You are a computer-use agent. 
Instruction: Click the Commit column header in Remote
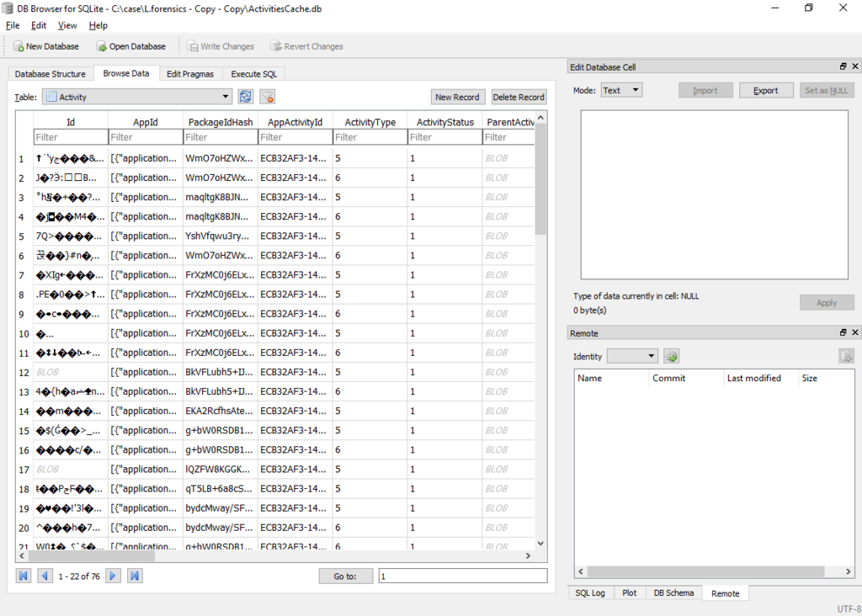[x=685, y=378]
